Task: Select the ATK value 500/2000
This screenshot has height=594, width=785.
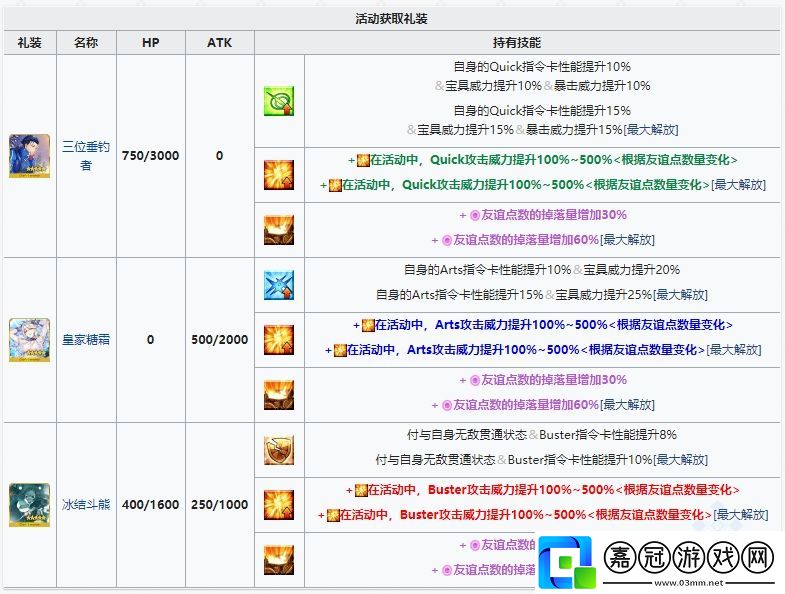Action: click(x=220, y=340)
